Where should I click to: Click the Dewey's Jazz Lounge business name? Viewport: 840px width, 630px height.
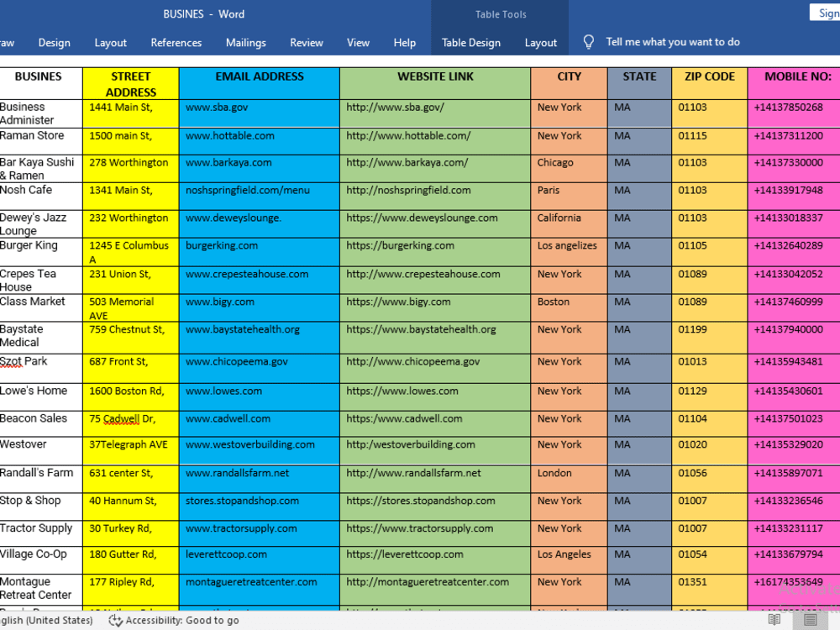pyautogui.click(x=33, y=224)
